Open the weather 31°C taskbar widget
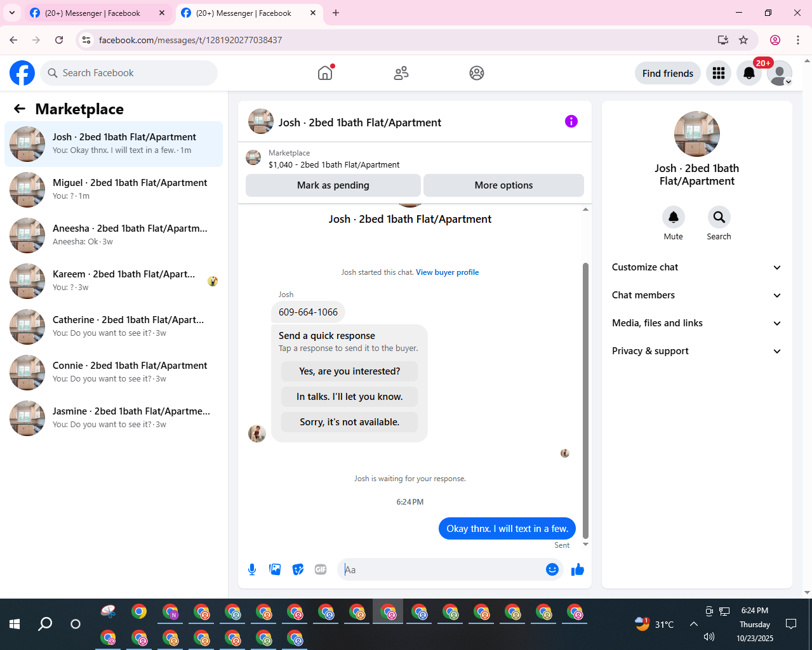 point(655,624)
